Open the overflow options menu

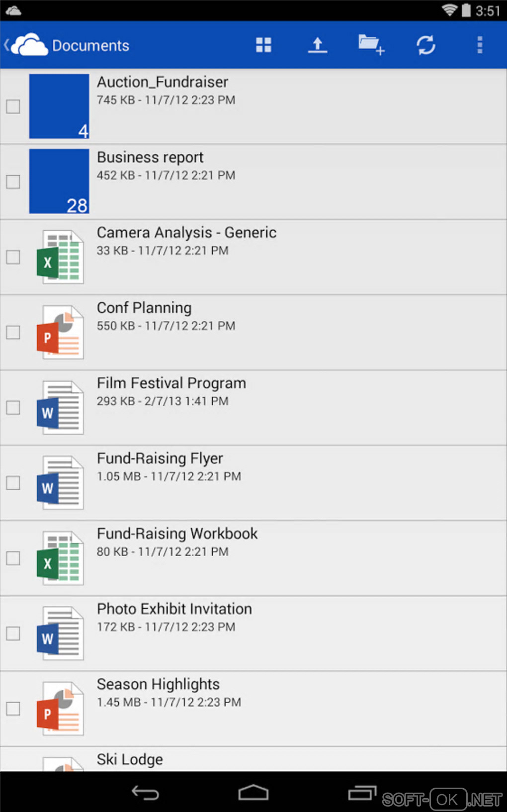[x=480, y=45]
